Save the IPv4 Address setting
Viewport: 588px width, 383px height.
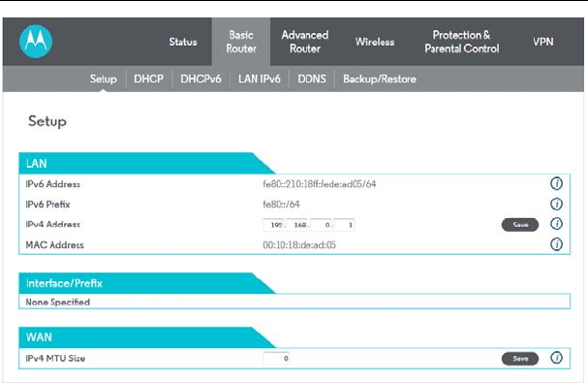click(x=520, y=225)
